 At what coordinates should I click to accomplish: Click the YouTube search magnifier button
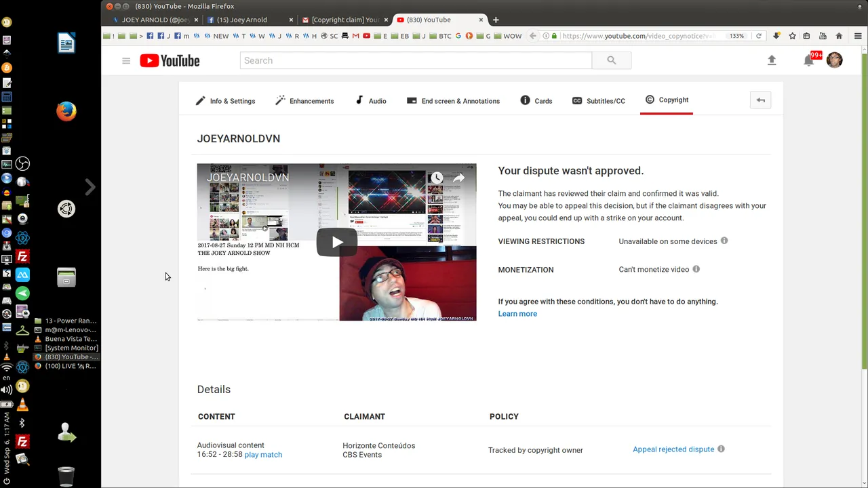(x=611, y=60)
